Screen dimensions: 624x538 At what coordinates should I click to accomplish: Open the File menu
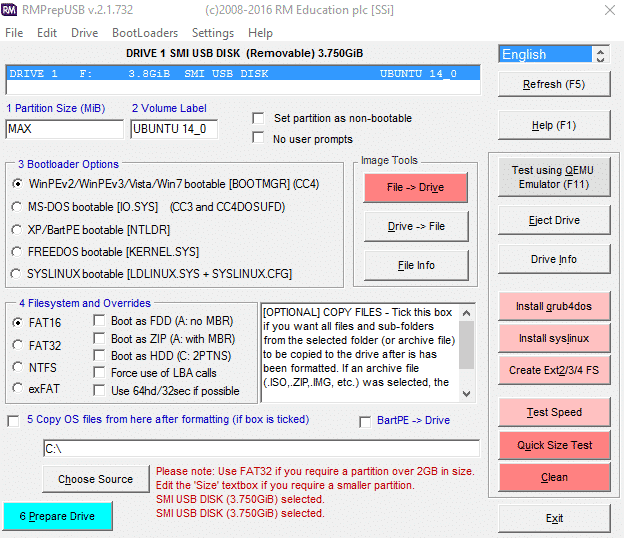(x=14, y=33)
